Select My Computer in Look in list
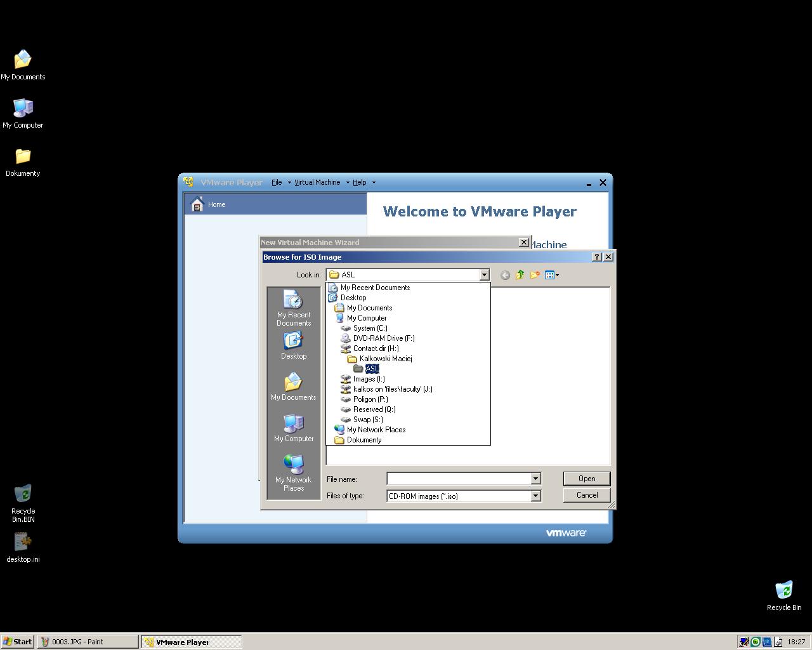Viewport: 812px width, 650px height. (408, 318)
